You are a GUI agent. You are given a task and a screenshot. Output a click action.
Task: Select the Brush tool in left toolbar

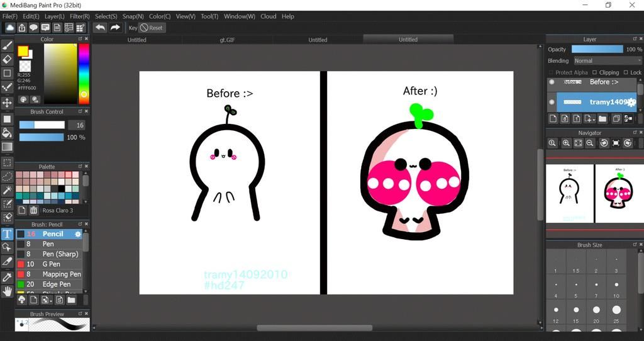click(x=7, y=45)
